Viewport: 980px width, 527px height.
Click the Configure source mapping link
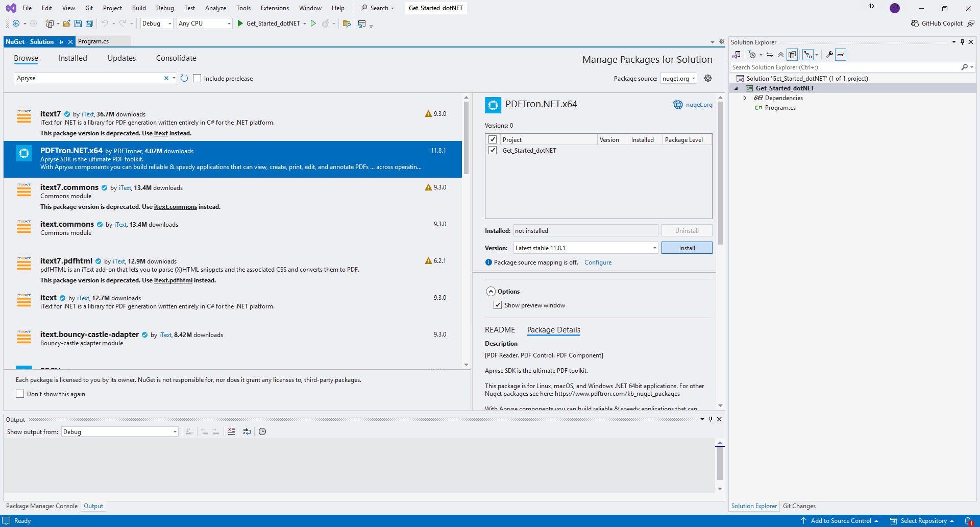pyautogui.click(x=598, y=262)
